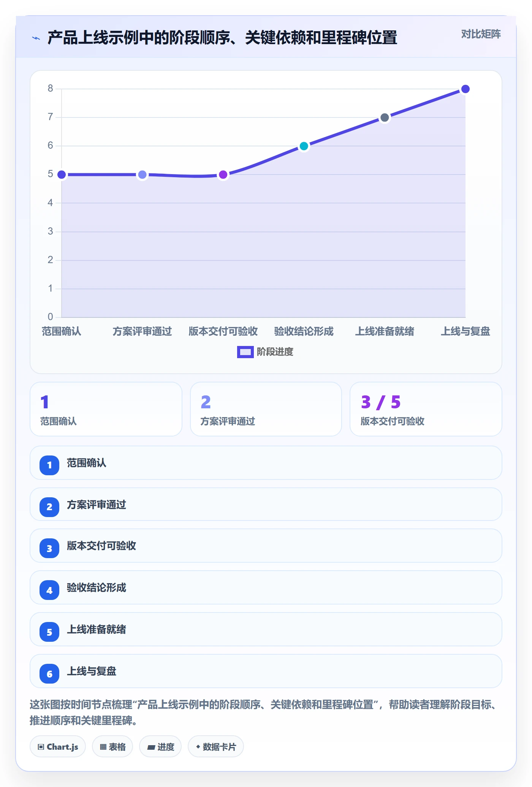Click the lightning bolt icon beside the title
This screenshot has height=787, width=532.
point(36,38)
